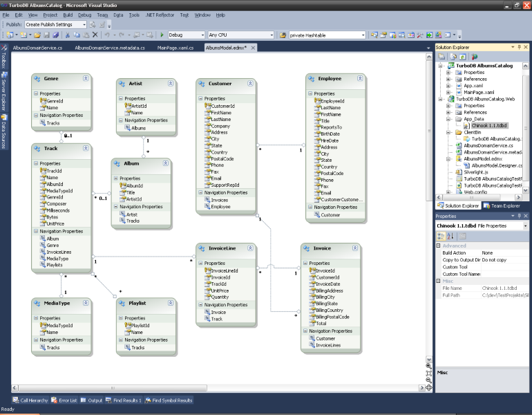Open the Server Explorer side panel
This screenshot has height=415, width=532.
click(x=4, y=92)
